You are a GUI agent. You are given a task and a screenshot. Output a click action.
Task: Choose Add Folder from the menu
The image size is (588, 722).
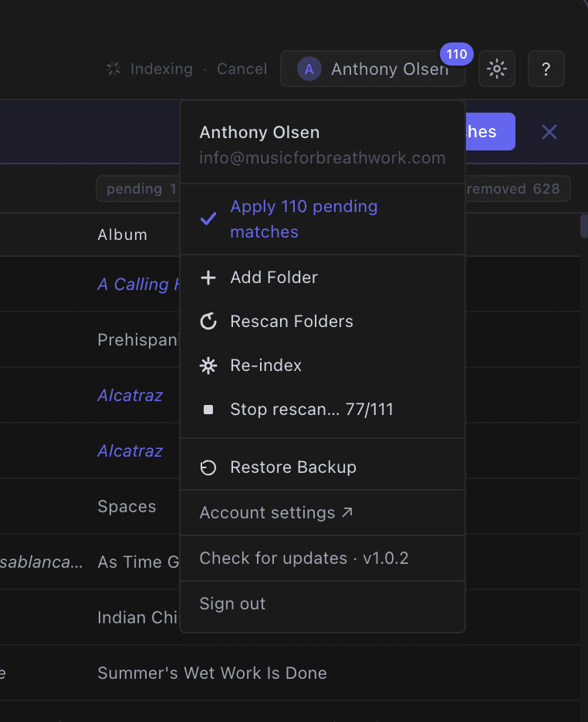(x=323, y=278)
